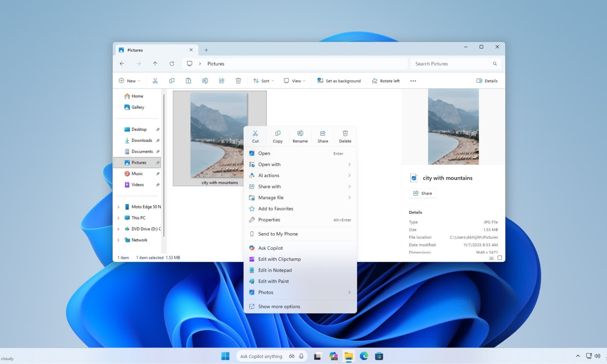Open Microsoft Edge from the taskbar
The height and width of the screenshot is (364, 607).
tap(364, 356)
